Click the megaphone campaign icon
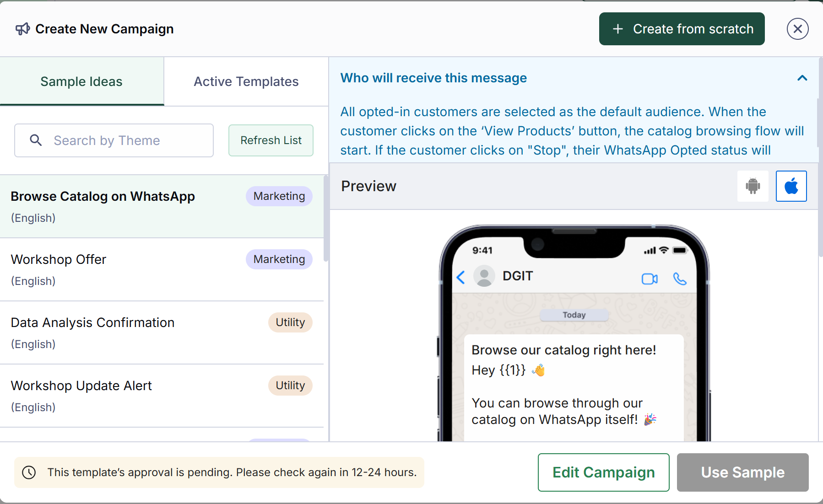The width and height of the screenshot is (823, 504). click(22, 29)
